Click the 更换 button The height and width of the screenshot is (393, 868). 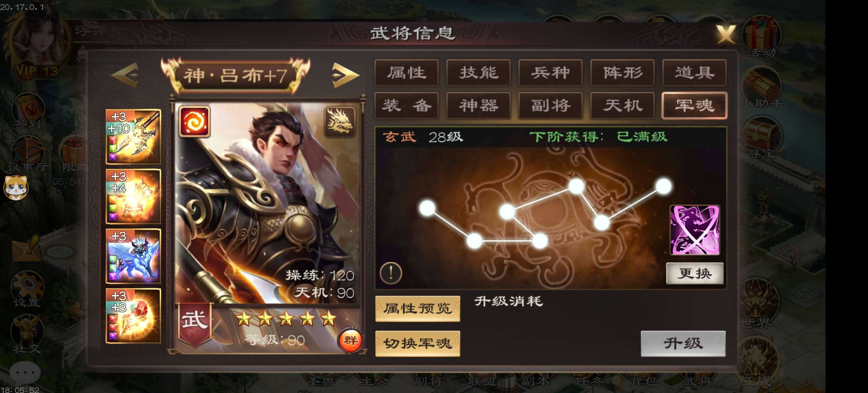coord(695,273)
